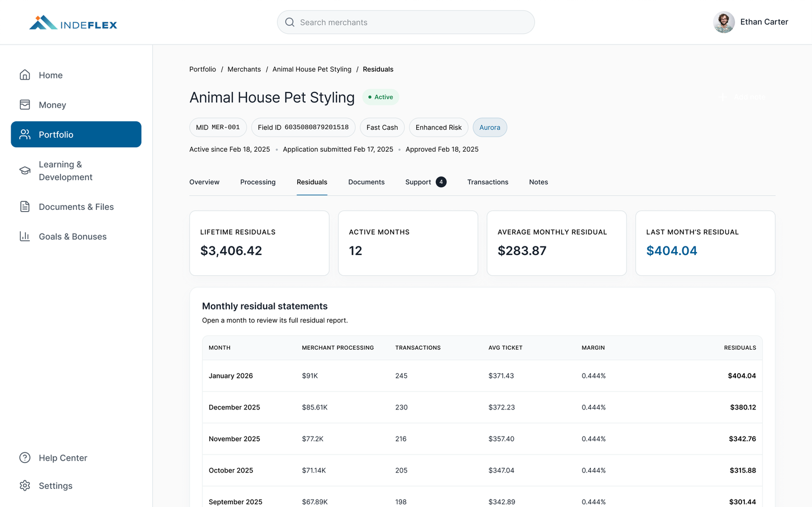Viewport: 812px width, 507px height.
Task: Click the AVG TICKET column header
Action: (x=505, y=348)
